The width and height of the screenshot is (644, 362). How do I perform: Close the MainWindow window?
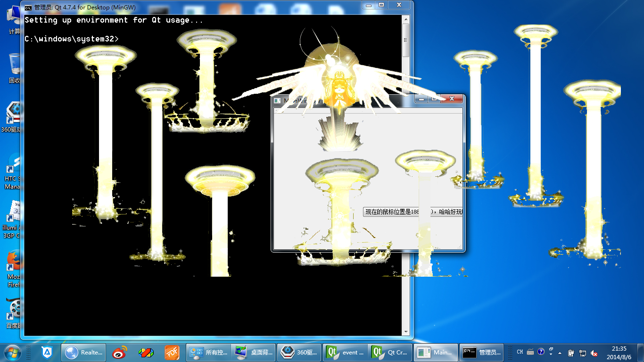[x=452, y=99]
